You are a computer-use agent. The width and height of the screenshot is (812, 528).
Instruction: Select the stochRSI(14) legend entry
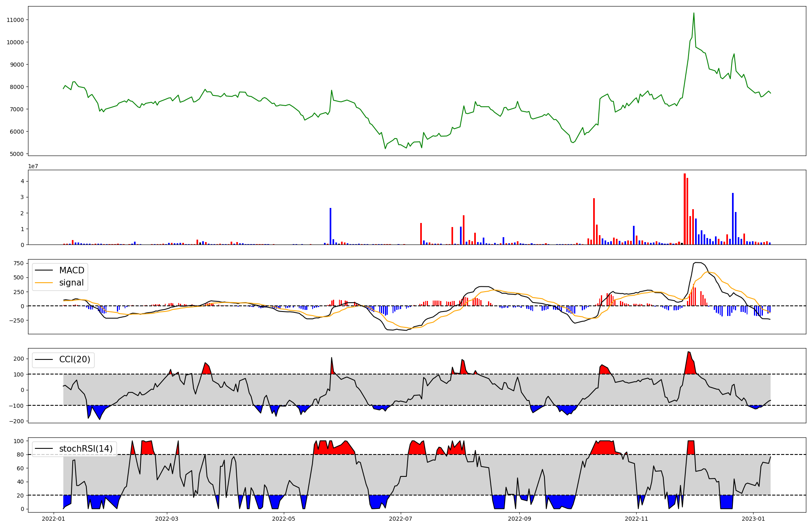pyautogui.click(x=86, y=449)
